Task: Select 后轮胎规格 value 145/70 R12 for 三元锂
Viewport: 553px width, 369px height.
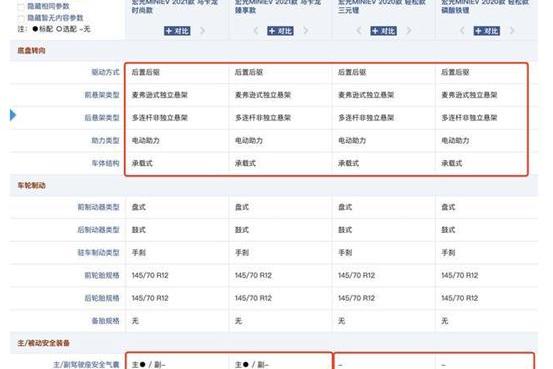Action: [x=356, y=298]
